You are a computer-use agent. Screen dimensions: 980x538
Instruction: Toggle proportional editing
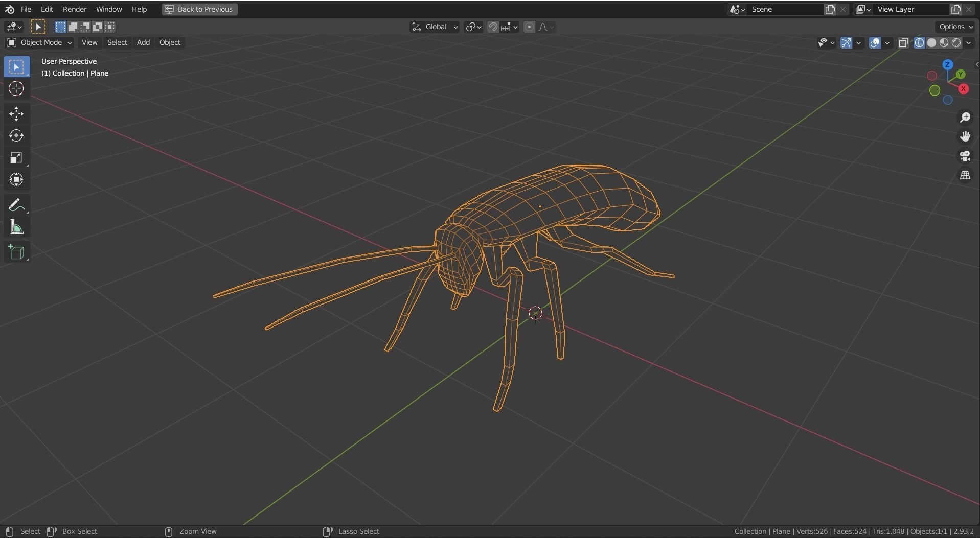pos(529,27)
